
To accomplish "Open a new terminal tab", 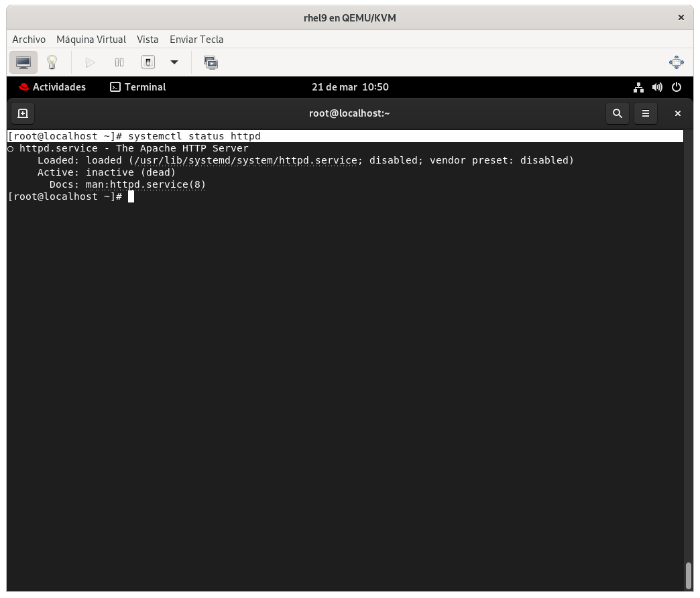I will click(22, 113).
